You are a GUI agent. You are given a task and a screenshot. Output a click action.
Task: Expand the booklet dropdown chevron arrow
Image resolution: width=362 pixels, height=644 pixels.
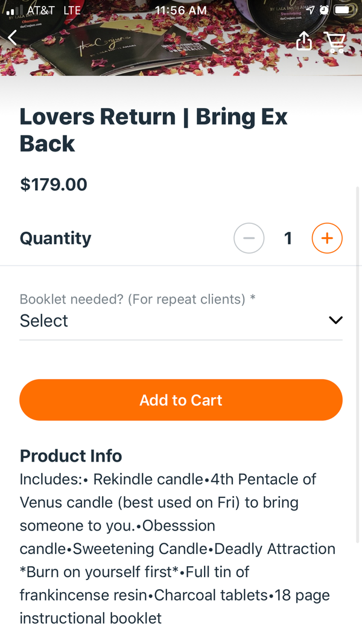[x=335, y=320]
